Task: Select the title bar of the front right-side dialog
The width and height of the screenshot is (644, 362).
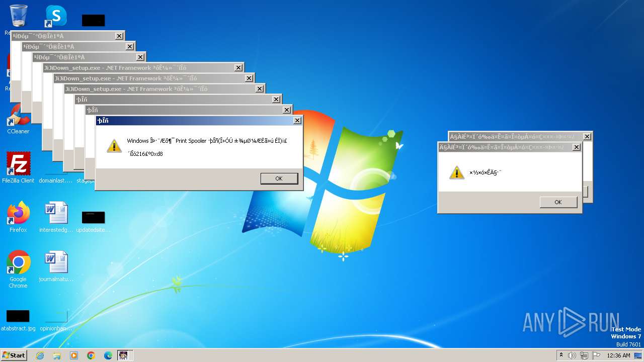Action: [510, 147]
